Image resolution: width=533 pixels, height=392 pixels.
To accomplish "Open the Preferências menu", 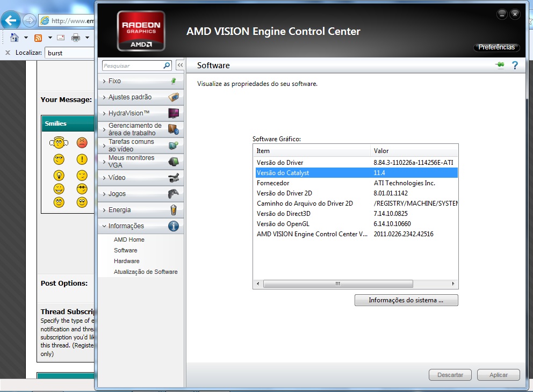I will click(x=496, y=47).
